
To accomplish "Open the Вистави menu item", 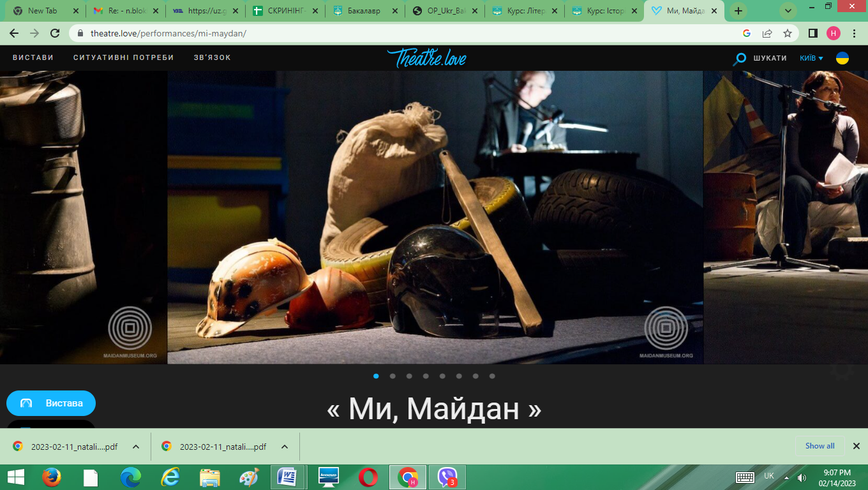I will click(33, 57).
